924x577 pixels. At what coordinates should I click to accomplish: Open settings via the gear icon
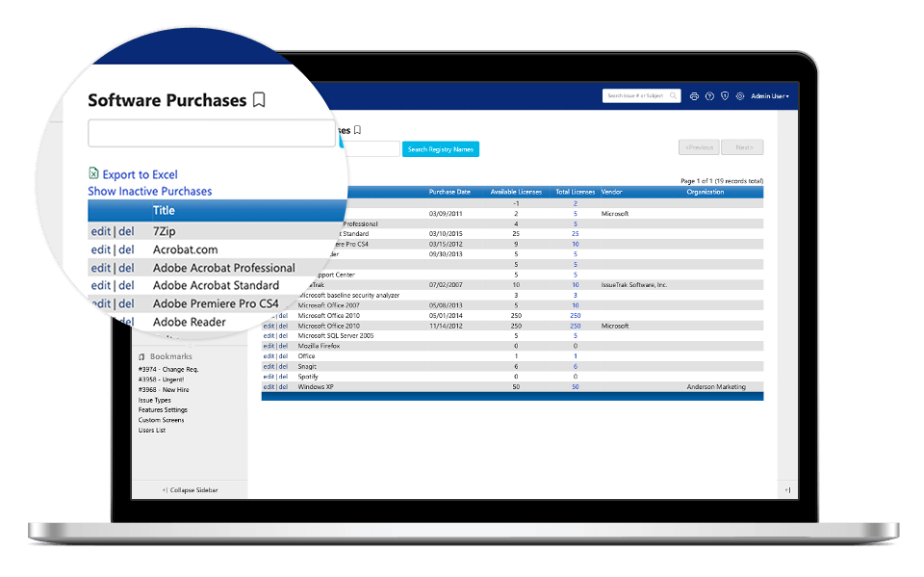tap(740, 96)
